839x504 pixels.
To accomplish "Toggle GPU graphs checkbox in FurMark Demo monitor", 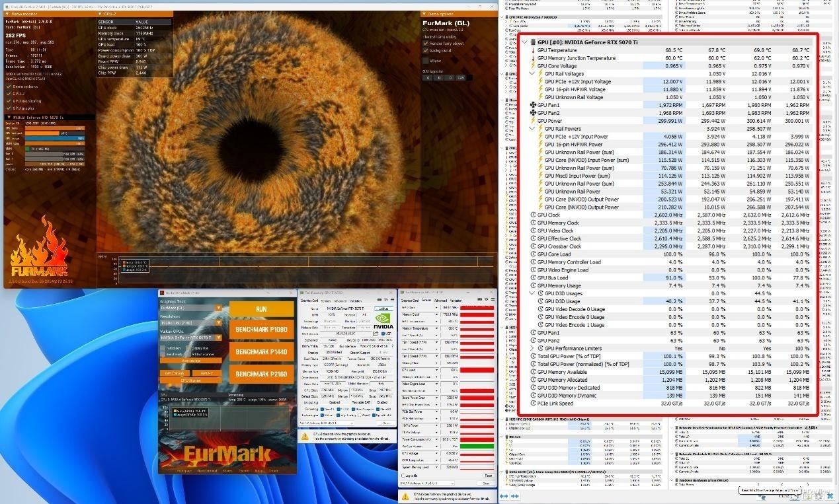I will [x=8, y=108].
